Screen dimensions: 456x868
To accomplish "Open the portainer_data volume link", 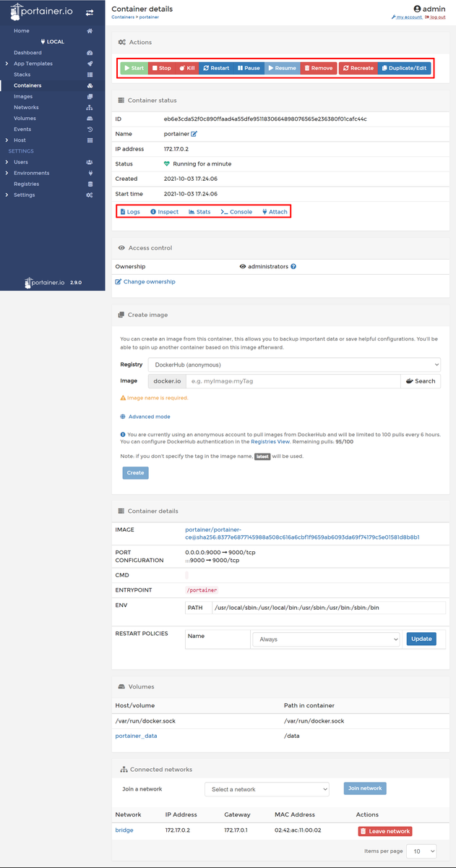I will coord(137,736).
